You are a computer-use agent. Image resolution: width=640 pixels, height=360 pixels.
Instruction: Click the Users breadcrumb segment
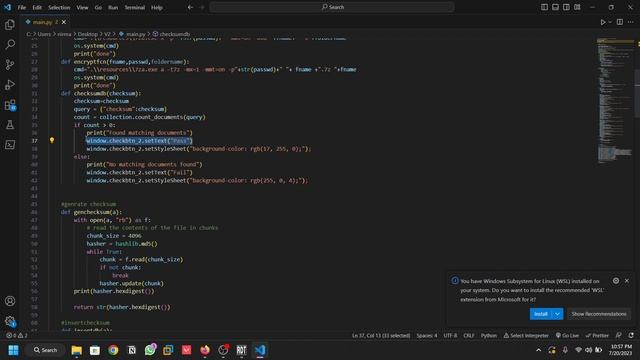pos(44,34)
